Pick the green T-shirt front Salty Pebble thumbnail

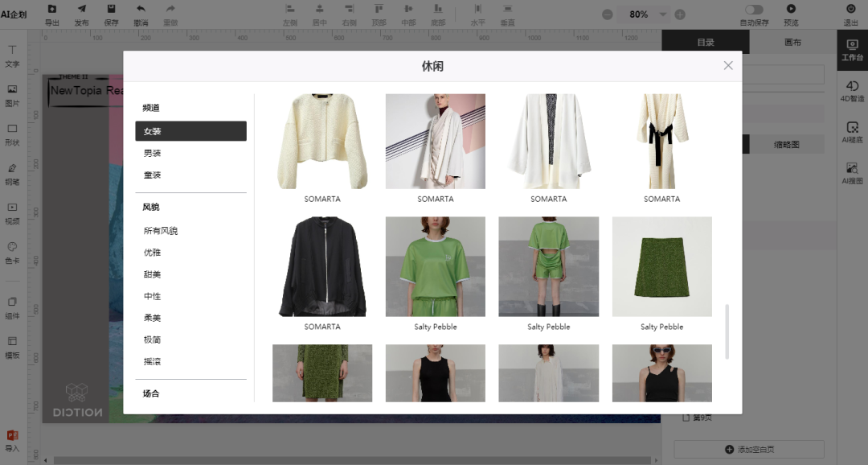tap(435, 266)
